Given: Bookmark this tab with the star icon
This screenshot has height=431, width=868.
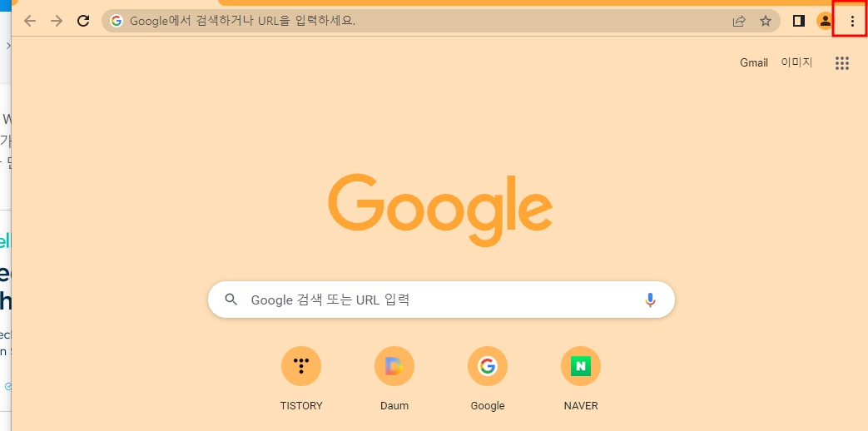Looking at the screenshot, I should (x=766, y=21).
